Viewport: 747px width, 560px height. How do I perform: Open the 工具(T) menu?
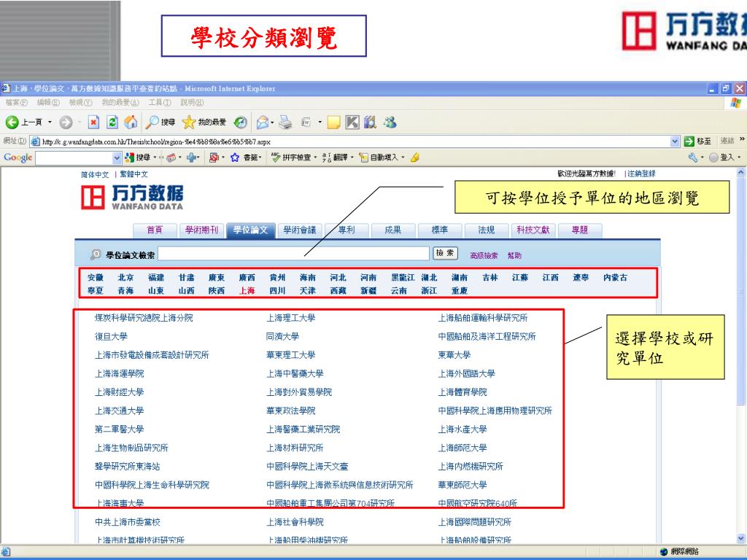(x=160, y=102)
